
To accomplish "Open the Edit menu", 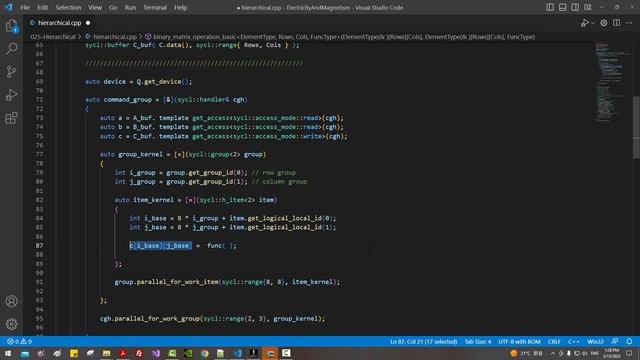I will pos(42,7).
